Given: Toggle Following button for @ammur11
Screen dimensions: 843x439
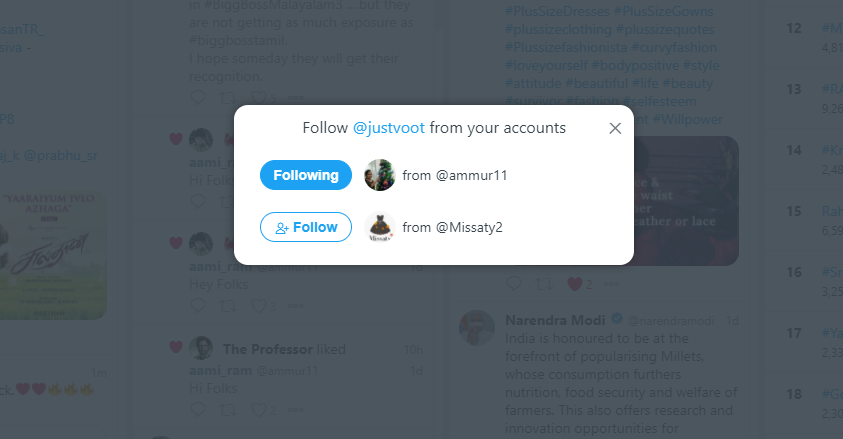Looking at the screenshot, I should (x=306, y=175).
